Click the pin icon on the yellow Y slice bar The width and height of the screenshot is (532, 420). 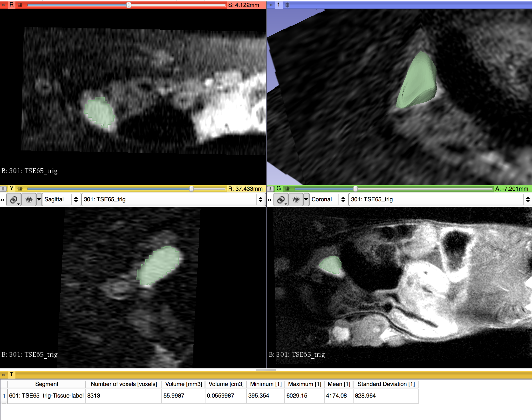[3, 189]
